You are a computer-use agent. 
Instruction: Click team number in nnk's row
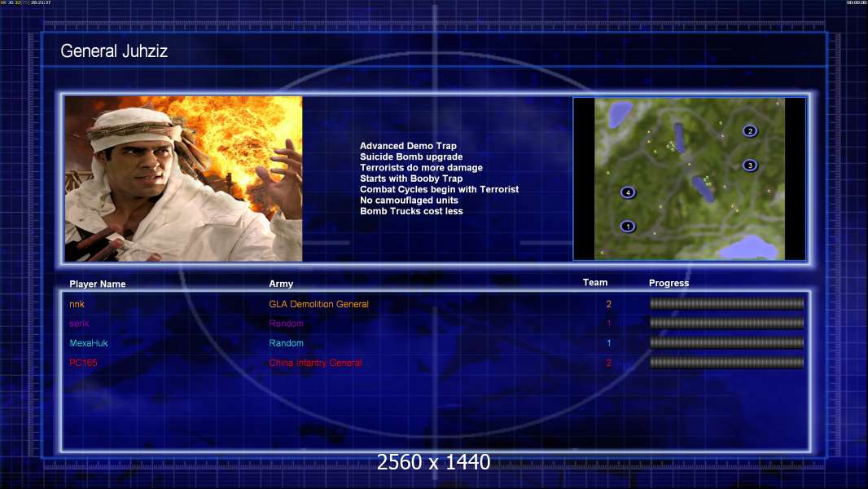point(609,304)
